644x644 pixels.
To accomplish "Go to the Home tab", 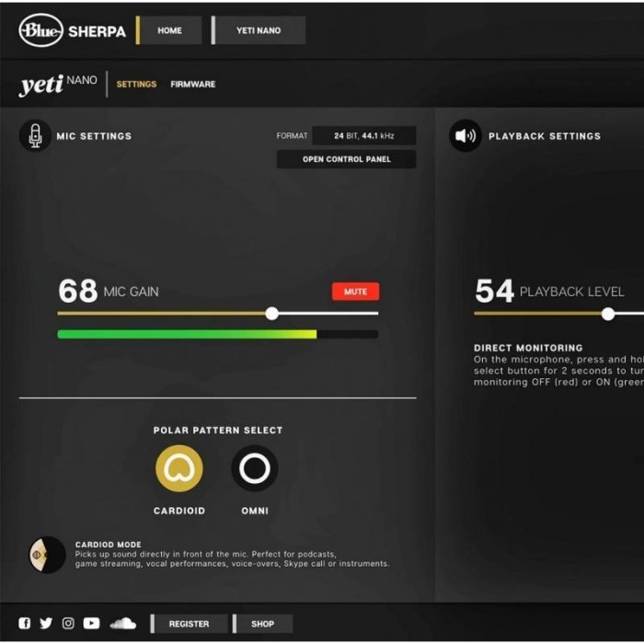I will pos(170,30).
